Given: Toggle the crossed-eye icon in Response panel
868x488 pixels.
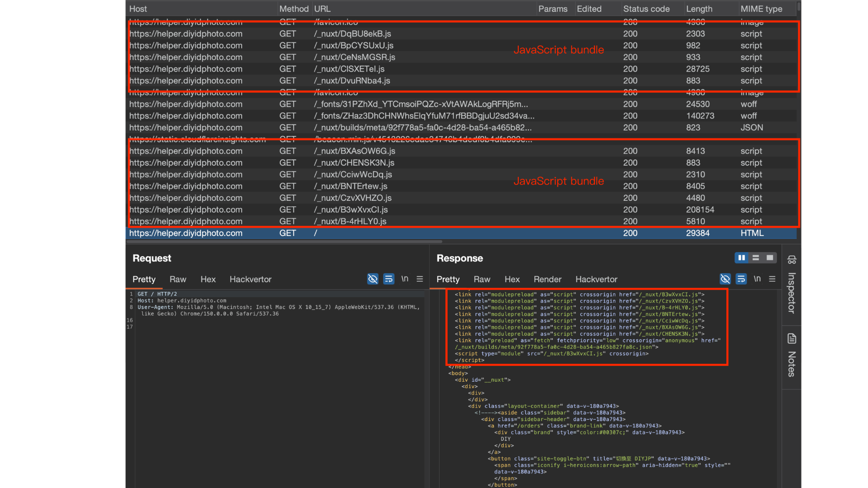Looking at the screenshot, I should 725,279.
